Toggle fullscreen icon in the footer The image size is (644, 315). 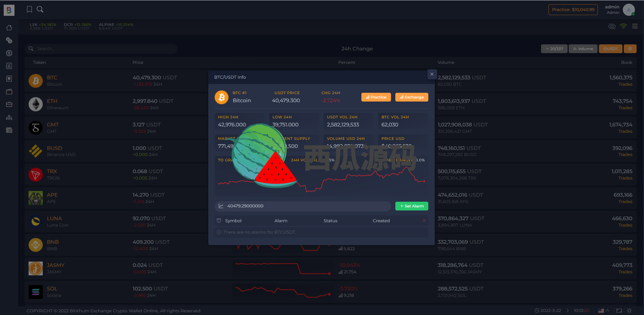coord(619,311)
